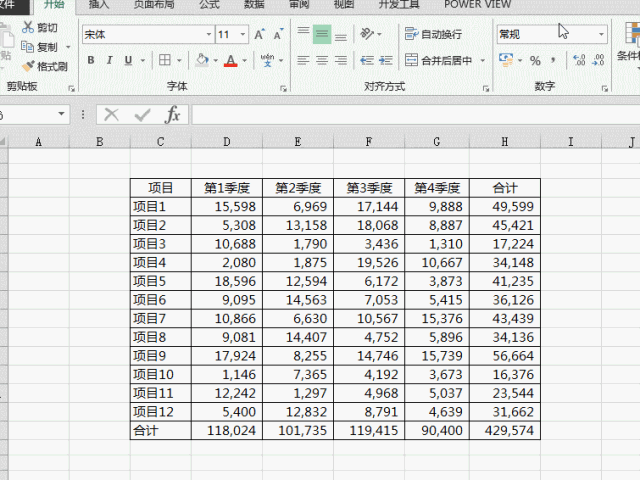Expand font color dropdown arrow

[244, 60]
